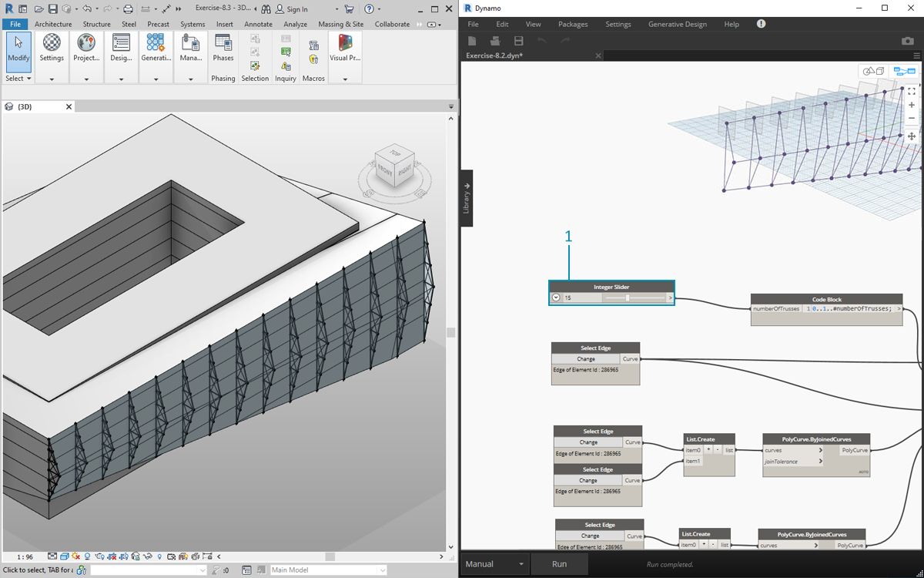Switch to 3D background preview navigation
The width and height of the screenshot is (924, 578).
874,71
